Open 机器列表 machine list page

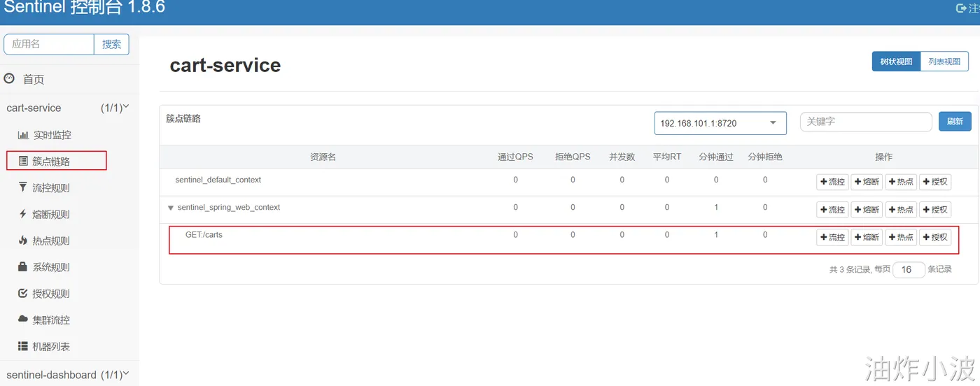pyautogui.click(x=51, y=347)
